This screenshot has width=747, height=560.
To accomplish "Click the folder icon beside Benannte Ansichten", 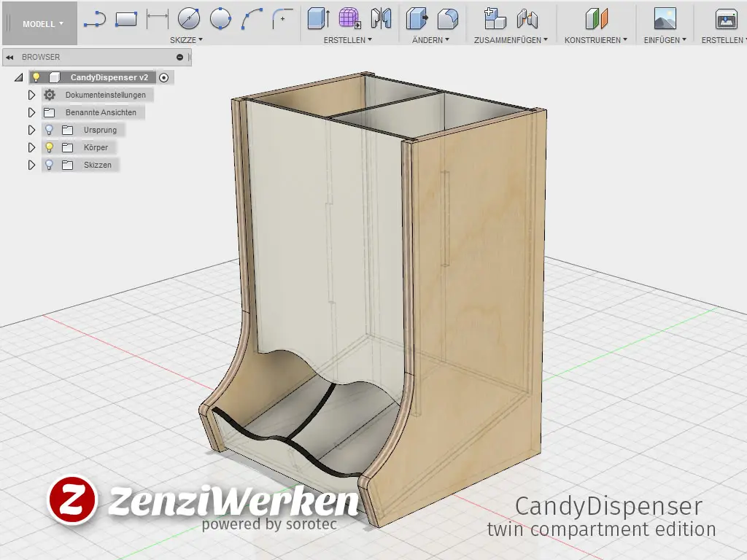I will 49,112.
